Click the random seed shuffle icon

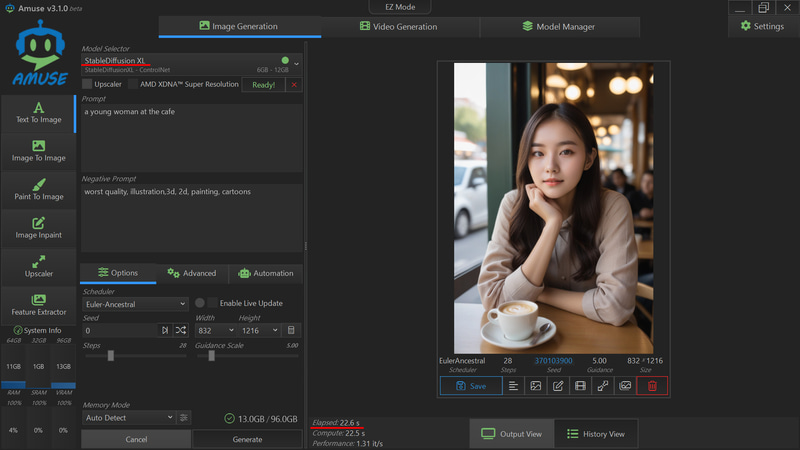coord(181,331)
